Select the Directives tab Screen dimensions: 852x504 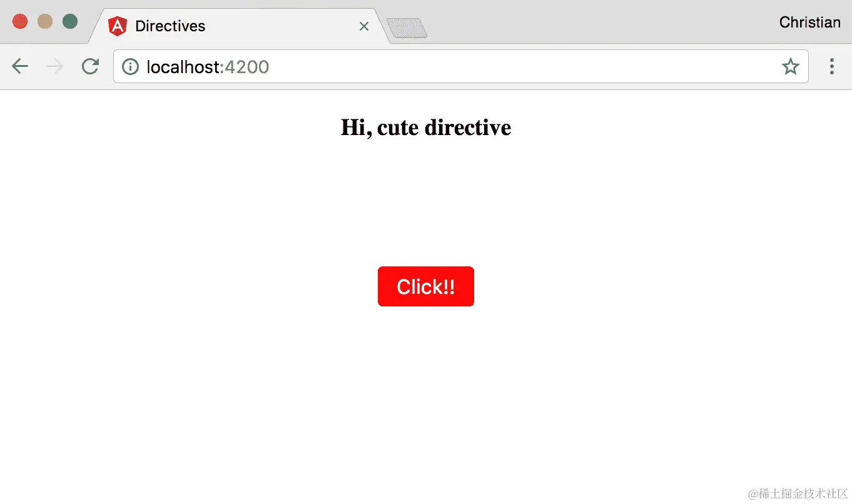pos(238,26)
